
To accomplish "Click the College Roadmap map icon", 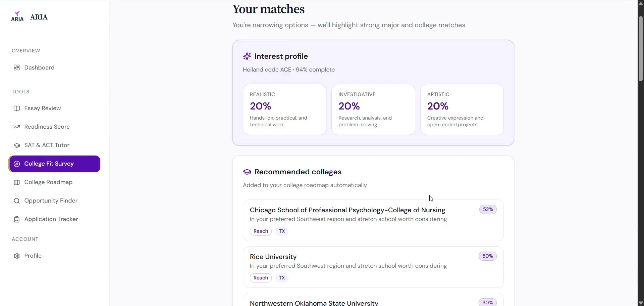I will tap(17, 182).
